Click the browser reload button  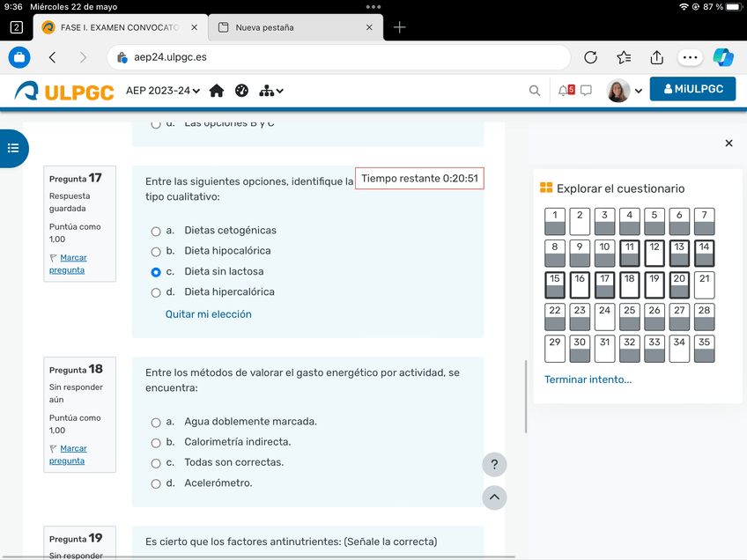click(x=591, y=57)
